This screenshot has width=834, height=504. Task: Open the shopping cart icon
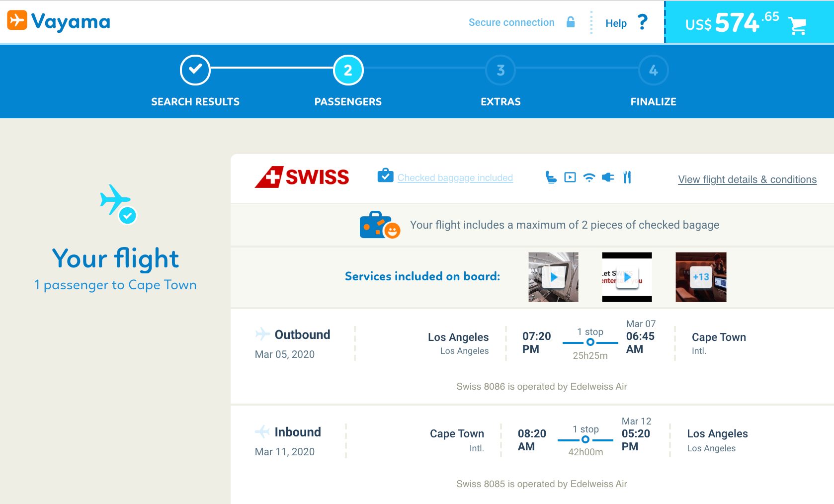coord(798,26)
